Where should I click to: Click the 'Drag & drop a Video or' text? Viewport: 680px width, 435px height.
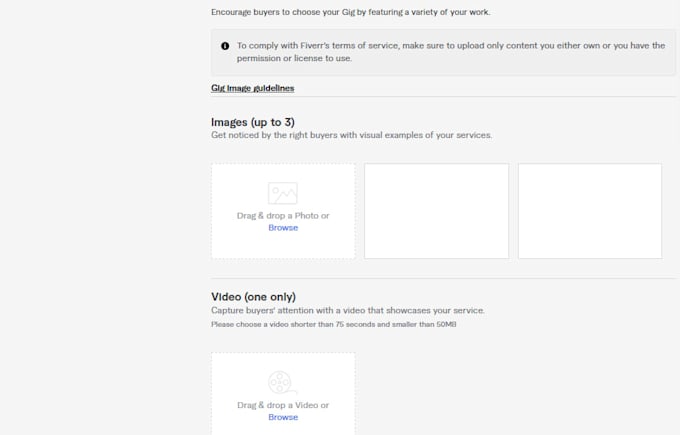[283, 405]
